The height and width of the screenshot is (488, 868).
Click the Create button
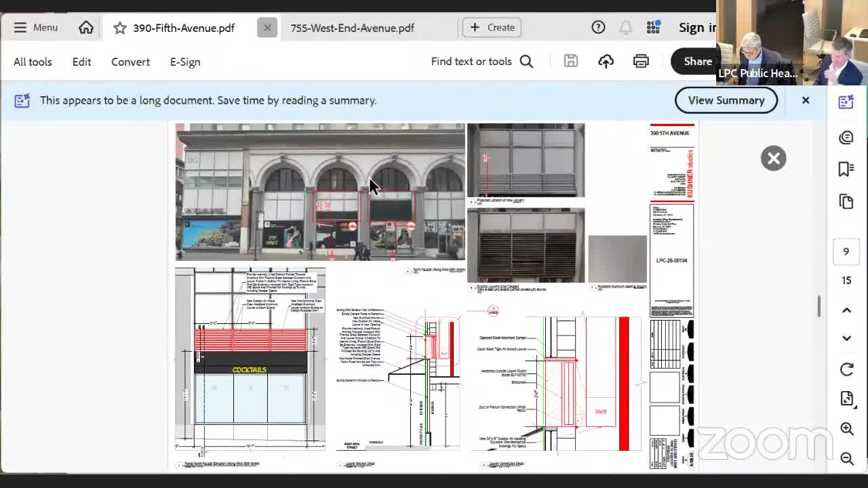tap(492, 27)
